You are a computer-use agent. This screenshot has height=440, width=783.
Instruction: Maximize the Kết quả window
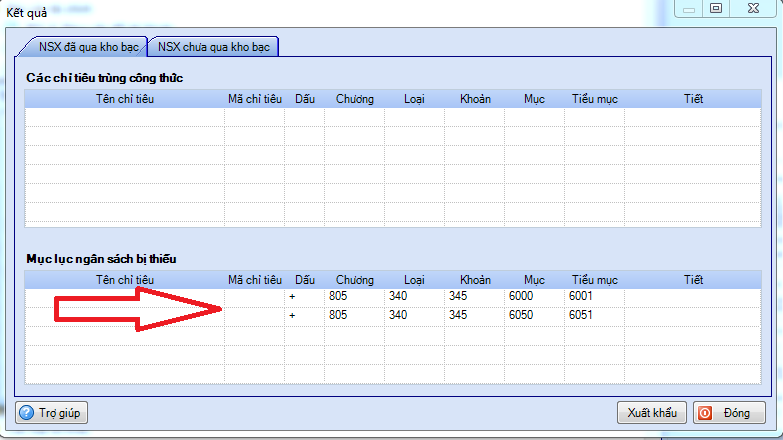(x=716, y=8)
